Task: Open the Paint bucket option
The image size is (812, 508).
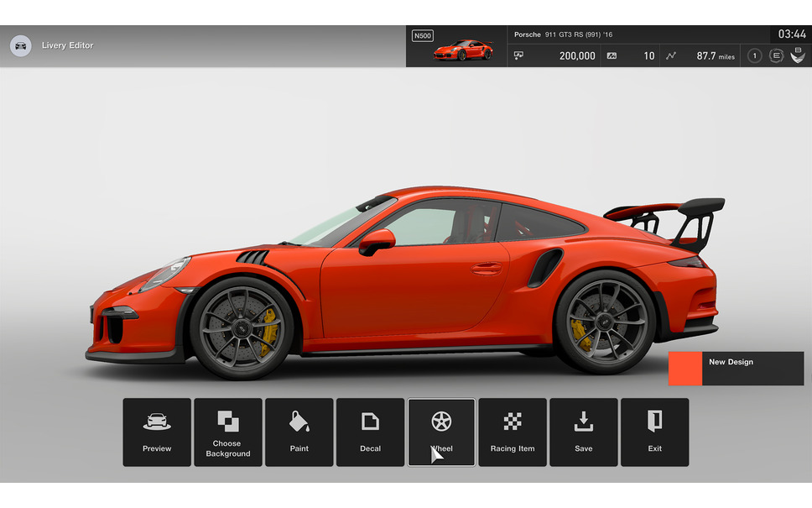Action: pos(299,432)
